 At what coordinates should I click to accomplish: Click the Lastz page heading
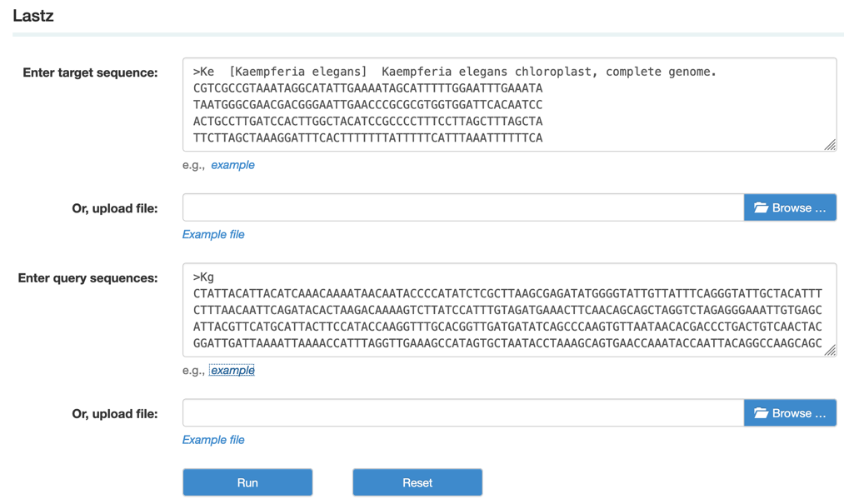(33, 16)
